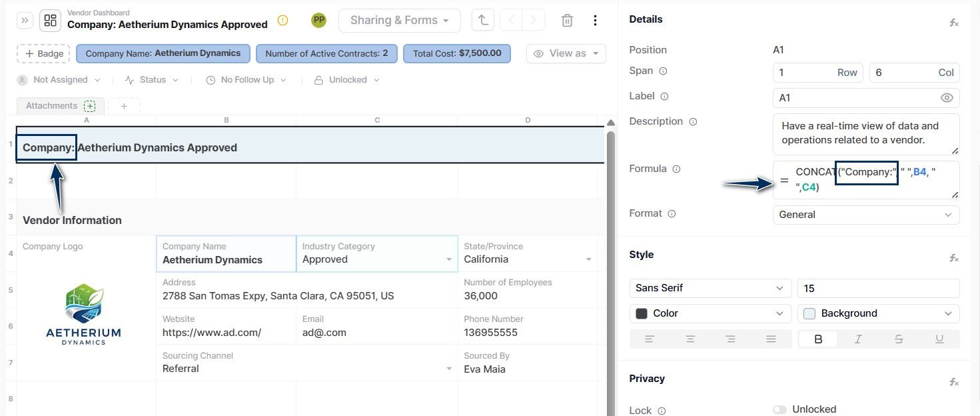This screenshot has height=416, width=980.
Task: Select the Attachments tab
Action: (52, 106)
